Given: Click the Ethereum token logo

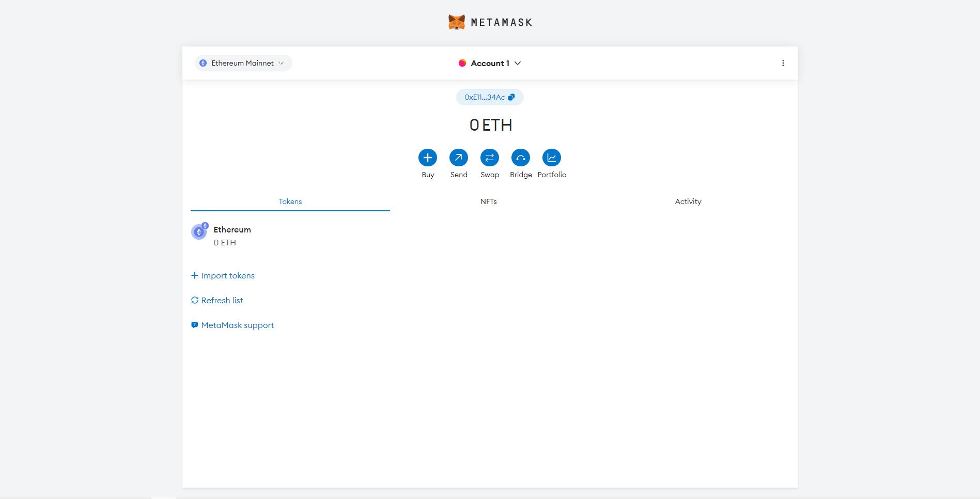Looking at the screenshot, I should (199, 231).
